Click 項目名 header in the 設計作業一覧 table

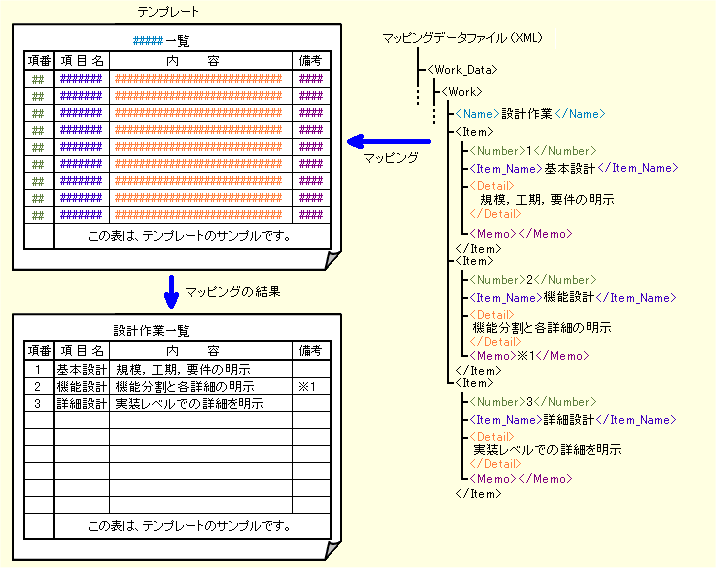click(82, 351)
